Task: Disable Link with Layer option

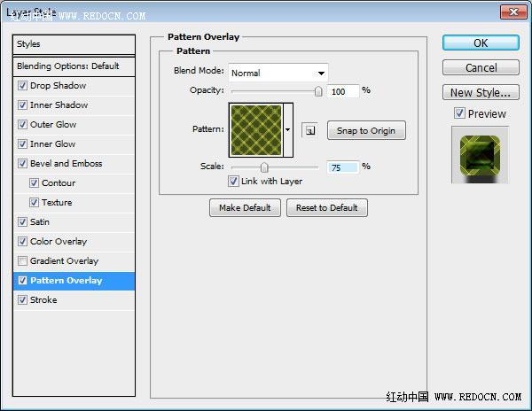Action: pyautogui.click(x=233, y=181)
